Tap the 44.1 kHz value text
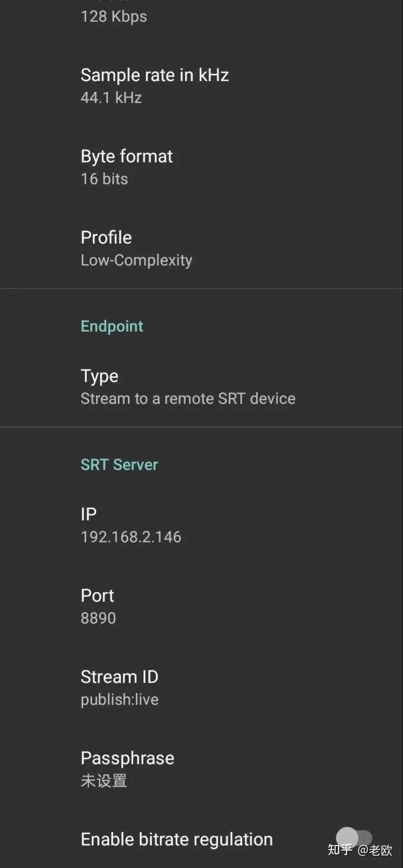This screenshot has width=403, height=868. [111, 98]
